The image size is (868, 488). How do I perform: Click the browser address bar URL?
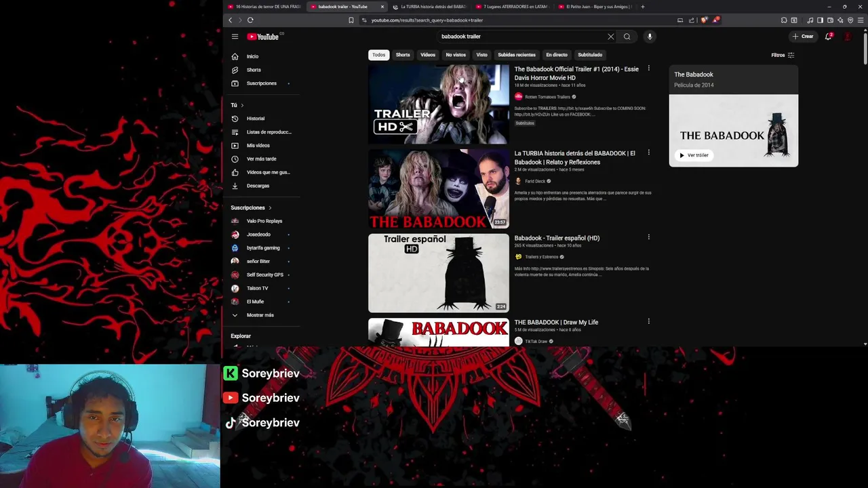pos(427,20)
